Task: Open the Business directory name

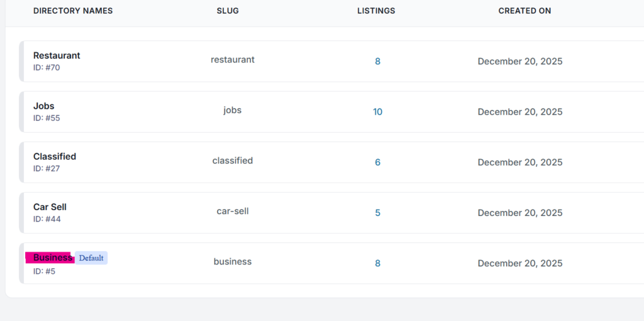Action: click(52, 257)
